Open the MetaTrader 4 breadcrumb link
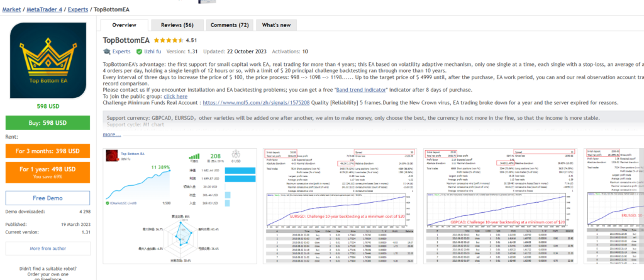 tap(45, 9)
